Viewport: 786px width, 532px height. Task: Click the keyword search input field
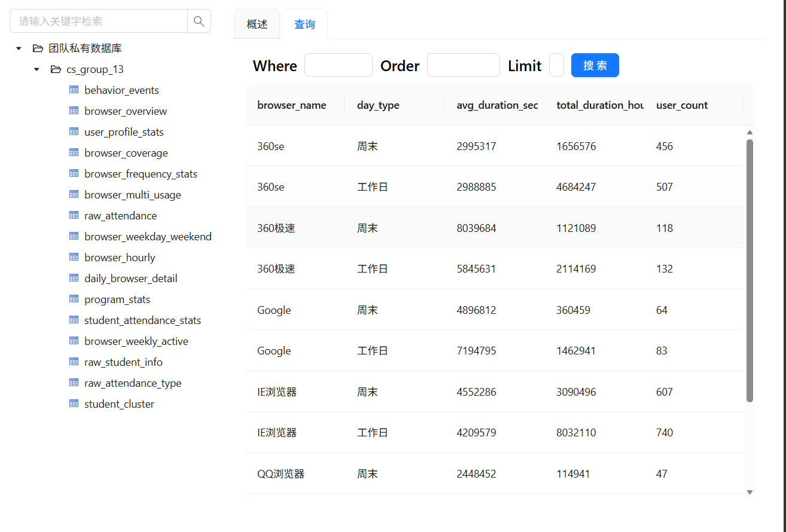coord(99,21)
